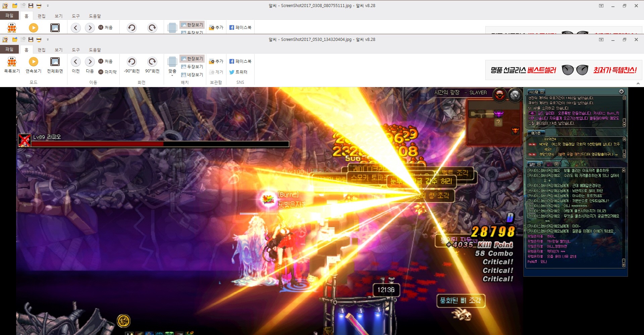Jump to last image (마지막) in front window
Image resolution: width=644 pixels, height=335 pixels.
point(107,72)
